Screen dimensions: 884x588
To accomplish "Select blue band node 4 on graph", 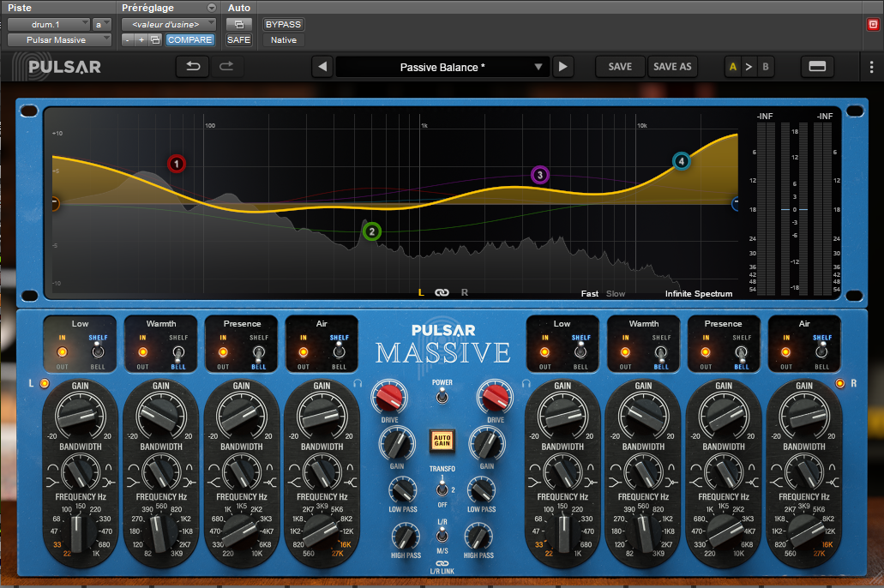I will 682,162.
